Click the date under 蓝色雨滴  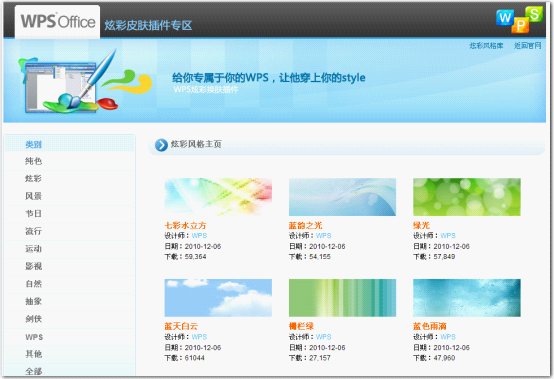click(452, 348)
